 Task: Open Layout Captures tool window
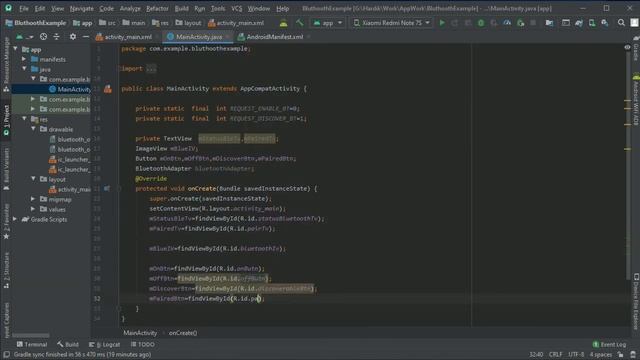tap(6, 320)
